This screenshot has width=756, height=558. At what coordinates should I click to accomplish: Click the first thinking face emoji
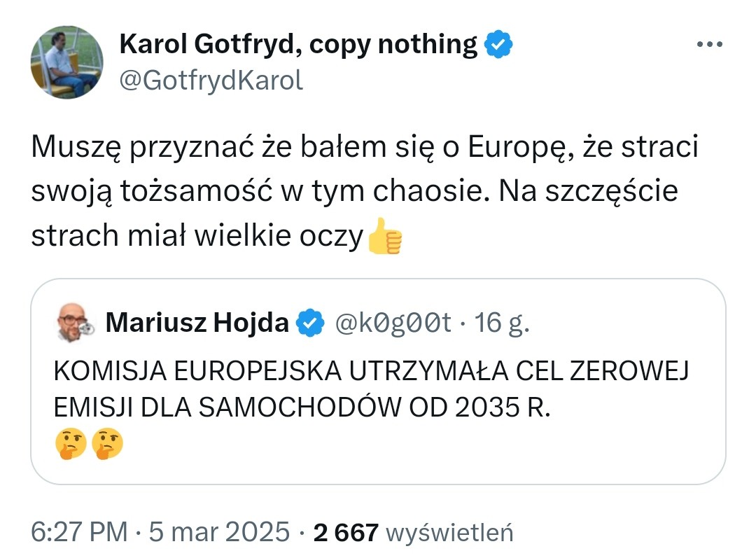coord(71,444)
